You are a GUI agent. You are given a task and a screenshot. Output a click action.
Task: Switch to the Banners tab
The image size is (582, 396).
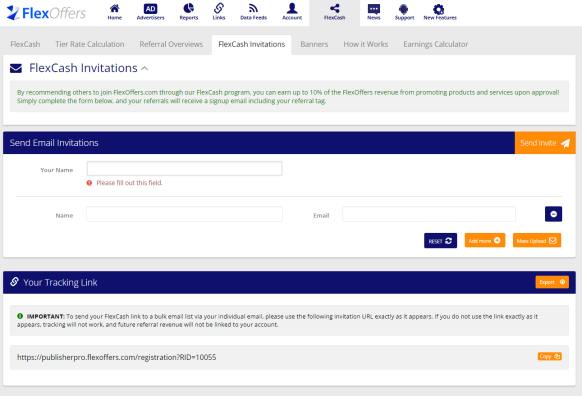pyautogui.click(x=314, y=44)
